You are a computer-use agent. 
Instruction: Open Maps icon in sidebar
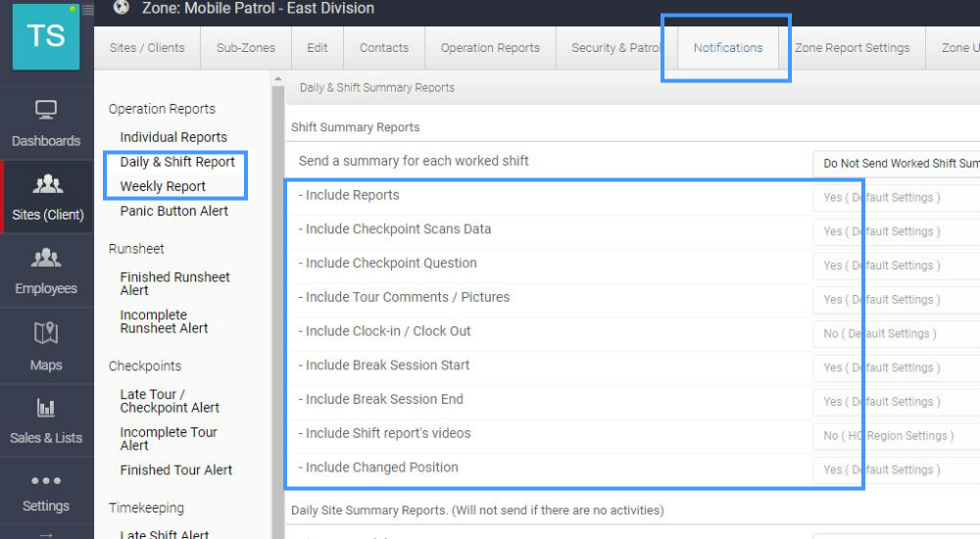pyautogui.click(x=46, y=332)
